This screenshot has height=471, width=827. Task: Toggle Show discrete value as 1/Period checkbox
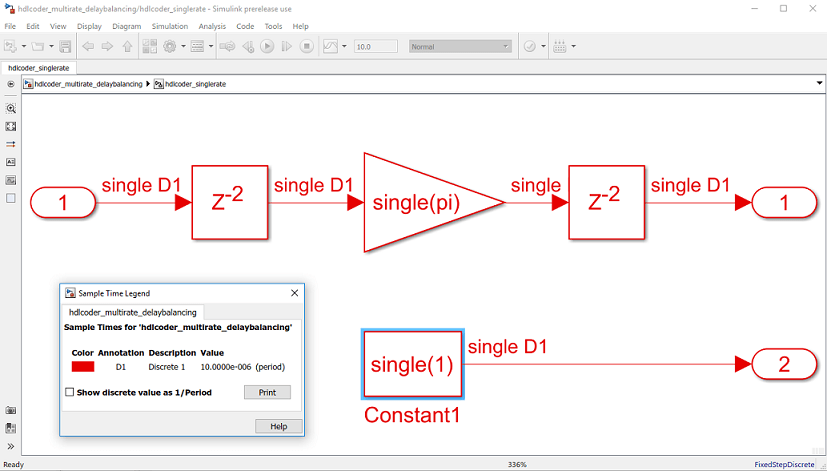70,392
